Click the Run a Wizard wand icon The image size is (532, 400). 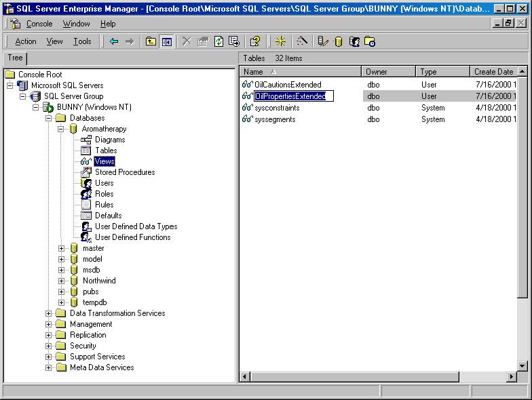(301, 42)
